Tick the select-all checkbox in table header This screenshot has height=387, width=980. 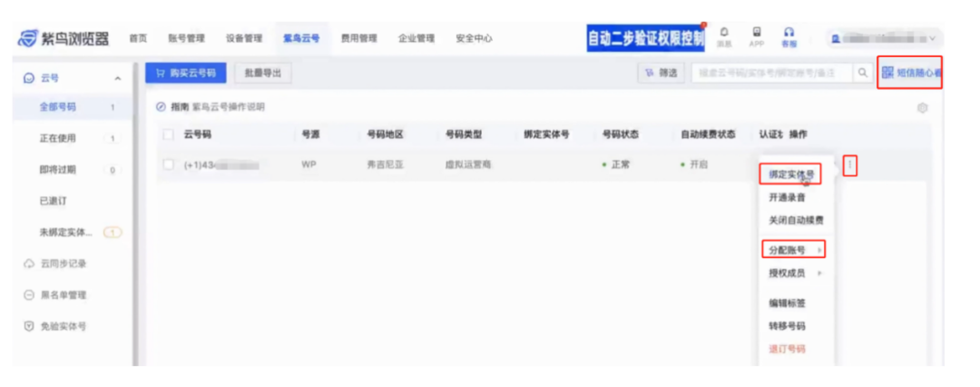tap(168, 134)
